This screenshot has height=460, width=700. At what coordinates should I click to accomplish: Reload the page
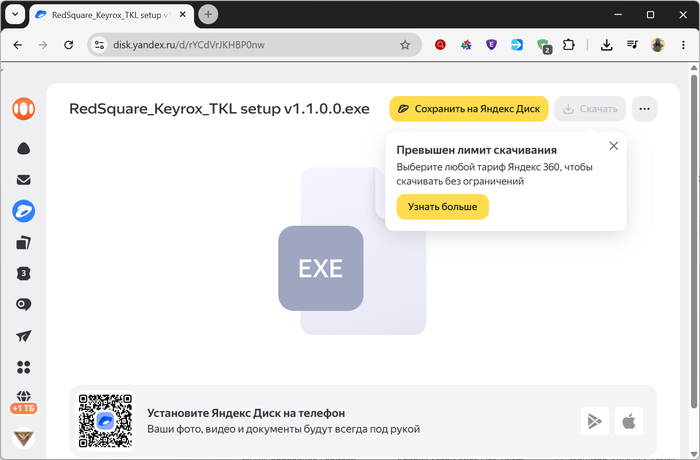point(68,45)
